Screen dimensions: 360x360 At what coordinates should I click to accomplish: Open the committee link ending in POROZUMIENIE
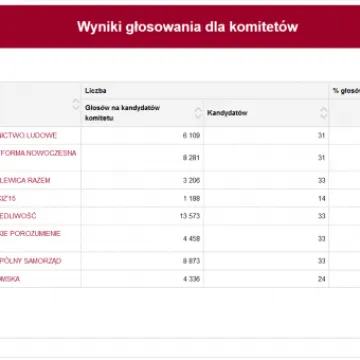click(30, 233)
